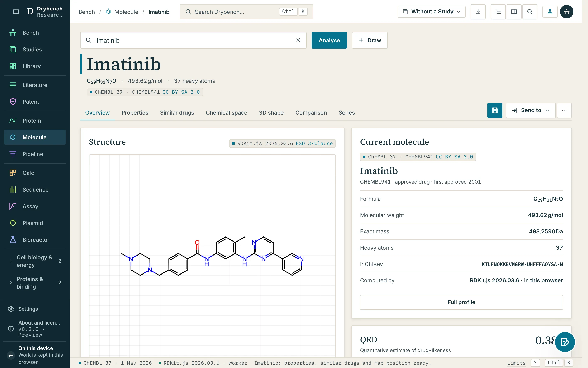Collapse the sidebar panel icon
Image resolution: width=588 pixels, height=368 pixels.
(x=16, y=12)
